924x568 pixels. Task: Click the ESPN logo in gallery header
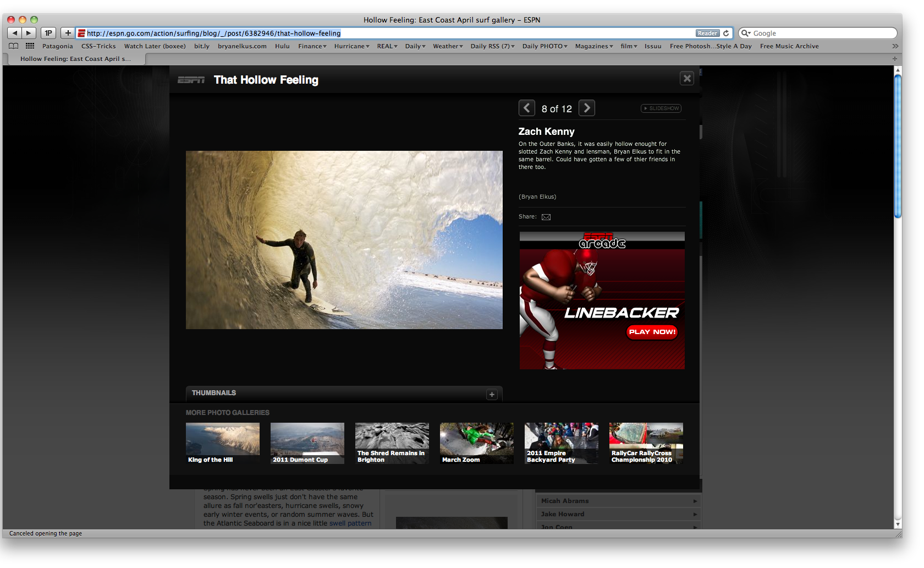click(x=191, y=80)
